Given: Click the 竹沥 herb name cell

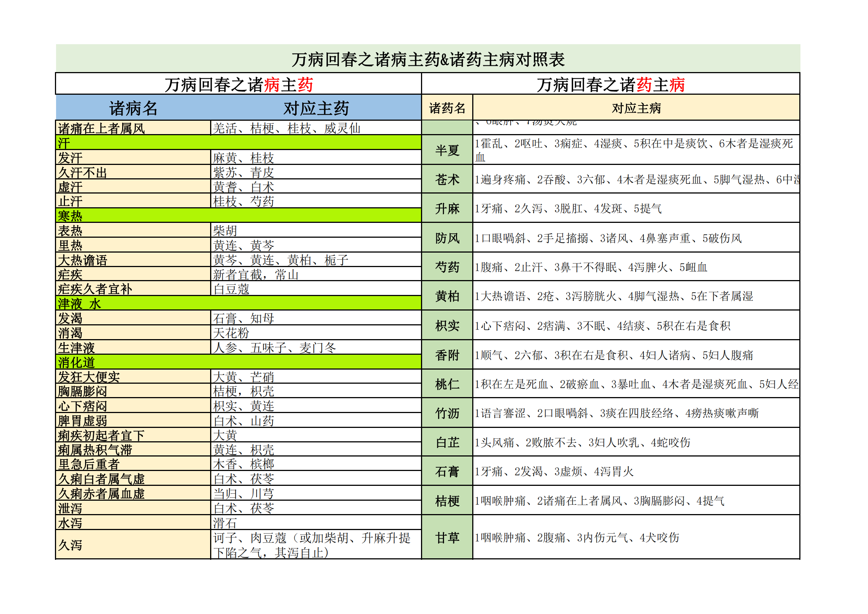Looking at the screenshot, I should pos(447,413).
